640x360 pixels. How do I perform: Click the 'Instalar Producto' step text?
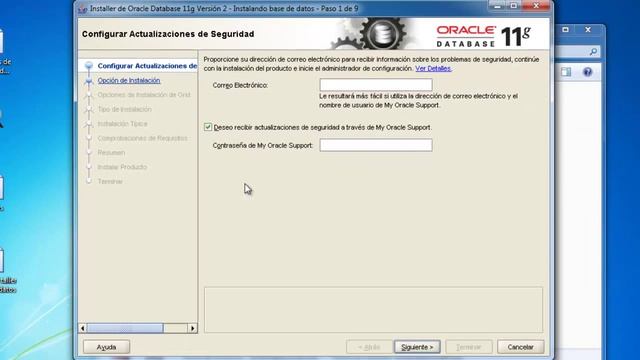122,167
